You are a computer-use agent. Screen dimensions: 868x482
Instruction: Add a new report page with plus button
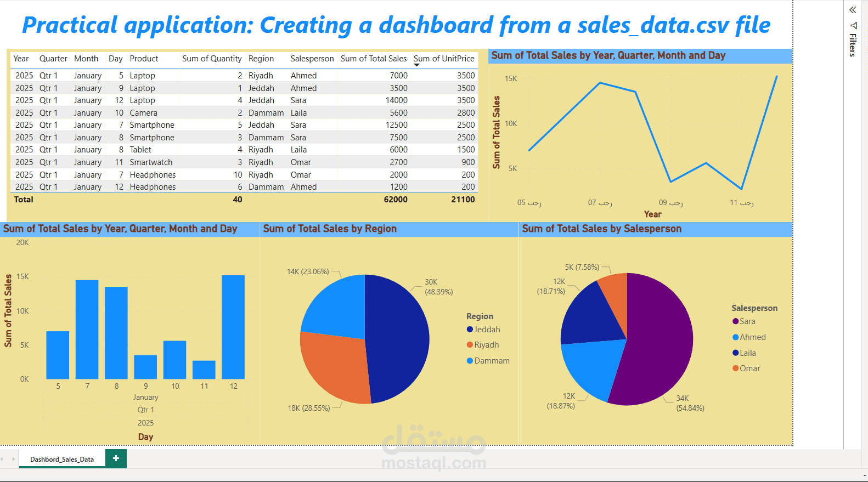pos(116,458)
